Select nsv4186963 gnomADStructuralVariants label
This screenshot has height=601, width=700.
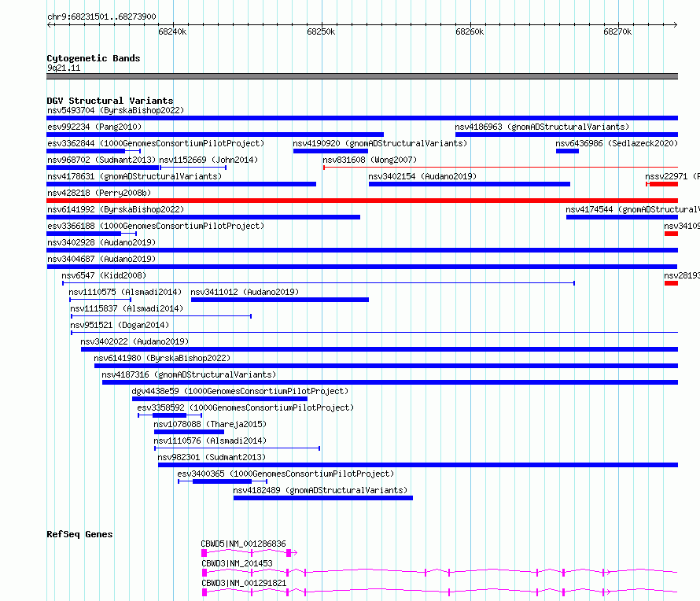click(542, 127)
